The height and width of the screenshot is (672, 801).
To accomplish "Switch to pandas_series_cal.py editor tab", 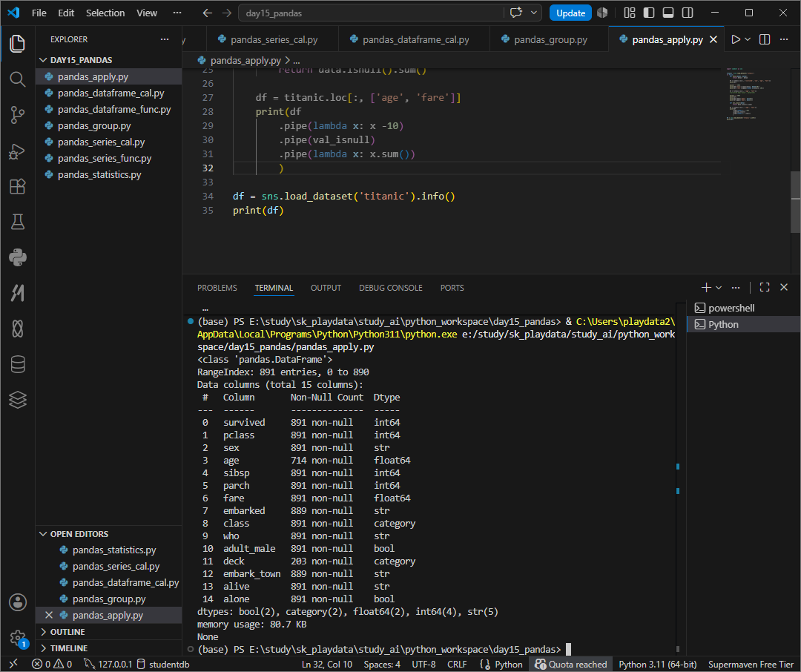I will coord(272,39).
